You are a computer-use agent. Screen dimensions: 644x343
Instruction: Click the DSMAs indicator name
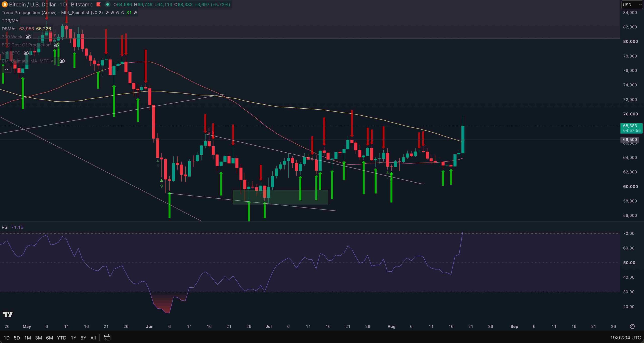(x=9, y=29)
